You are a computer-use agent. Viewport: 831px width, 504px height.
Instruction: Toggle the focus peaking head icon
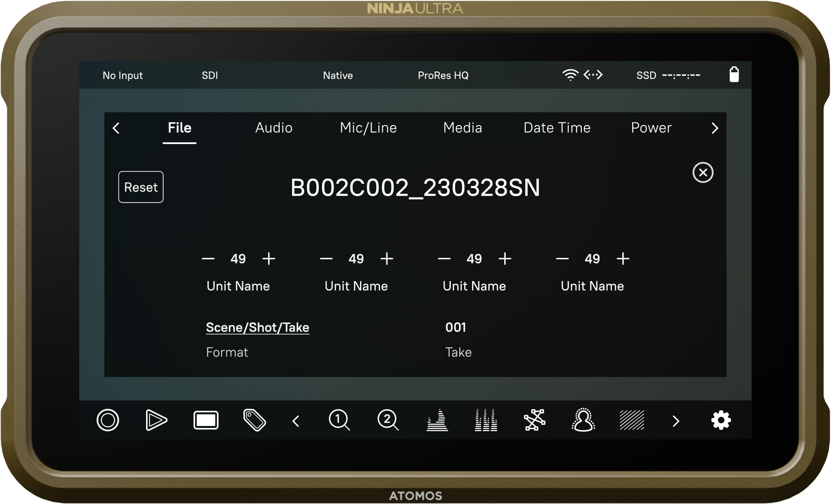pyautogui.click(x=583, y=420)
